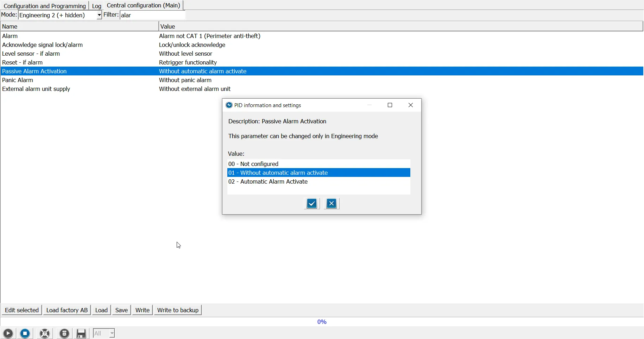Screen dimensions: 644x339
Task: Click the Write to backup button
Action: click(178, 310)
